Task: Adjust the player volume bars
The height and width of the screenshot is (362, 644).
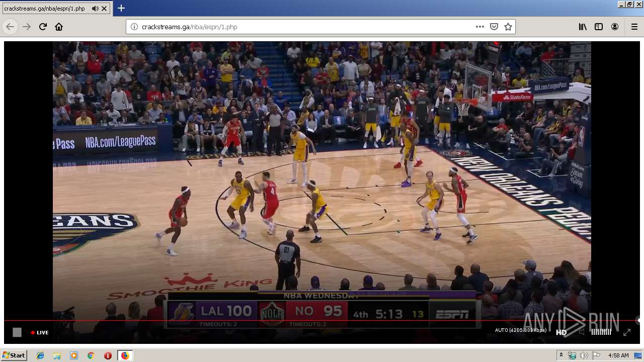Action: 601,332
